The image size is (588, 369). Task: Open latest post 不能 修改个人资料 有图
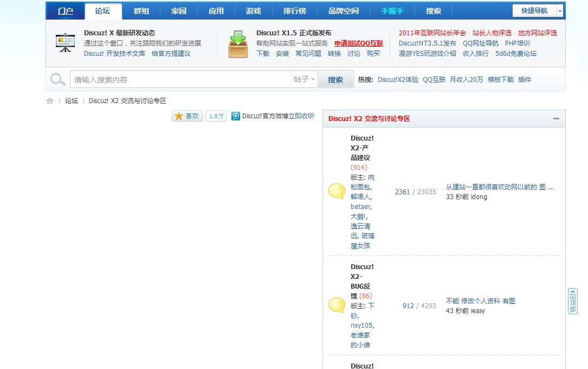click(480, 301)
